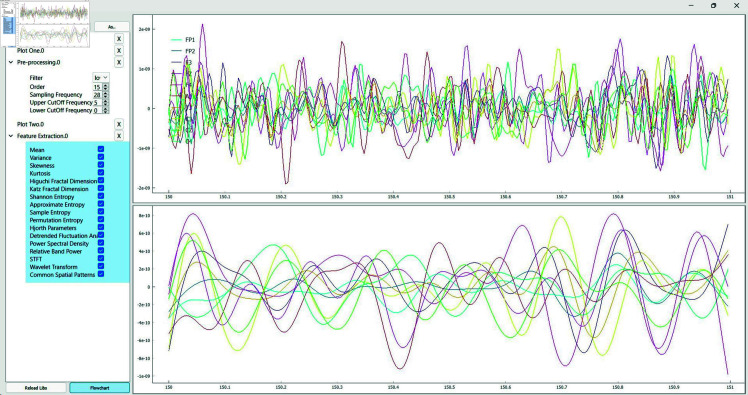The height and width of the screenshot is (395, 748).
Task: Toggle Detrended Fluctuation Analysis checkbox
Action: (101, 235)
